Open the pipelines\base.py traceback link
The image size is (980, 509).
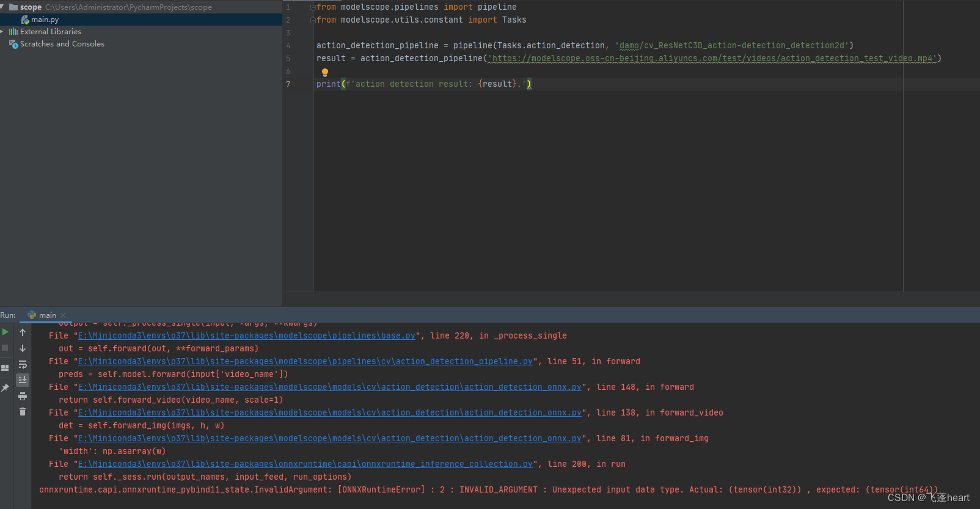coord(247,336)
